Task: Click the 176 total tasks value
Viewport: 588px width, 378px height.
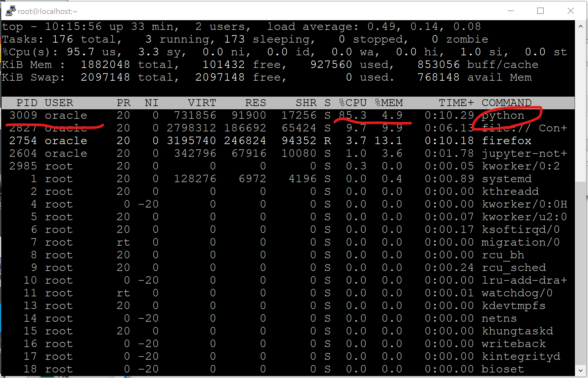Action: point(63,39)
